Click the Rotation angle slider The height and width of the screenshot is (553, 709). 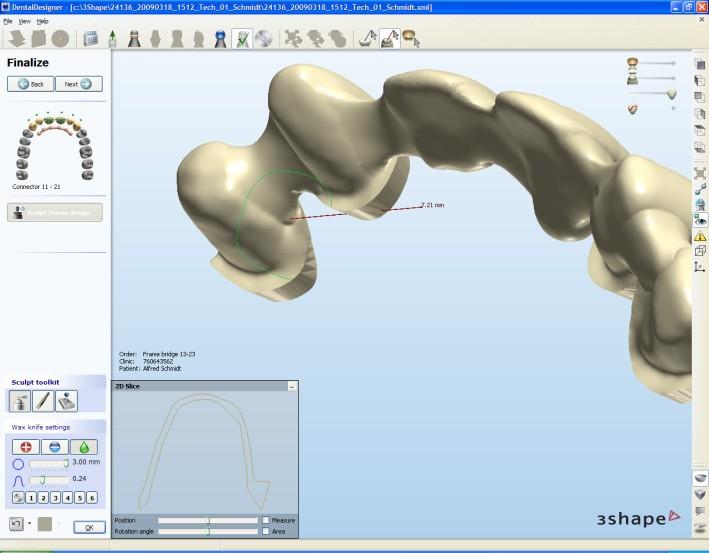point(208,531)
